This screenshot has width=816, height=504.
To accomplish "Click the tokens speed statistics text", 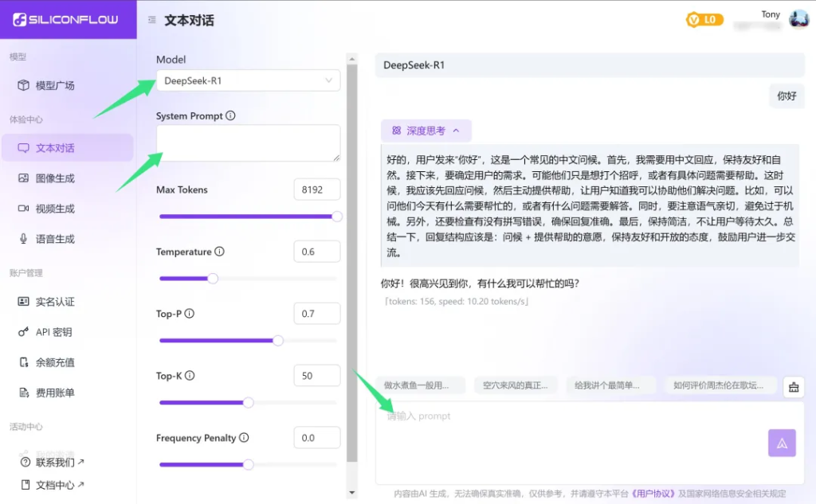I will pos(457,301).
